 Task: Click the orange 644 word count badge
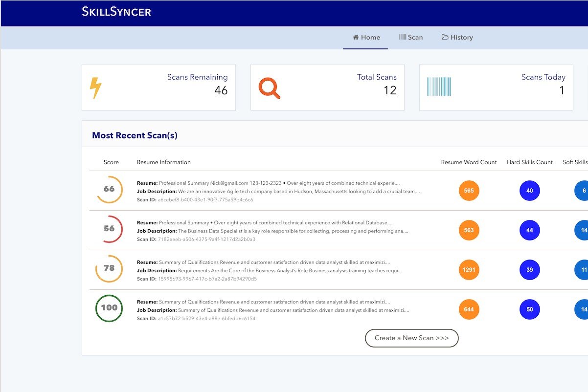[469, 309]
